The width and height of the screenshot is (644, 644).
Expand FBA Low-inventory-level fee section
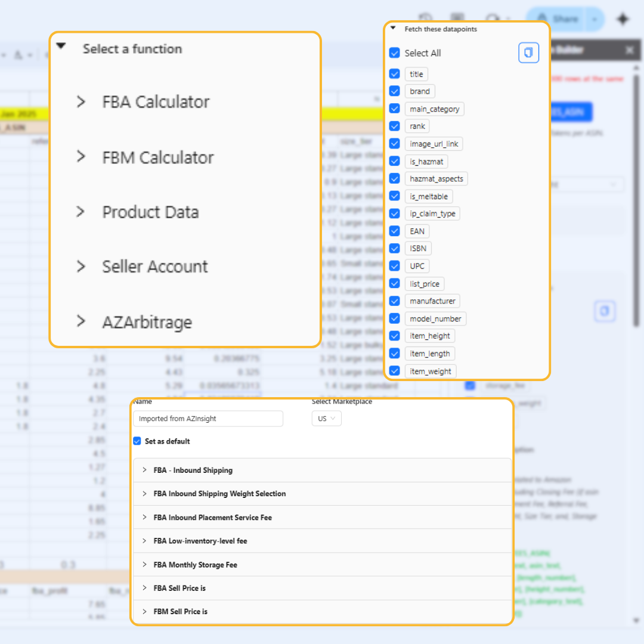click(323, 541)
